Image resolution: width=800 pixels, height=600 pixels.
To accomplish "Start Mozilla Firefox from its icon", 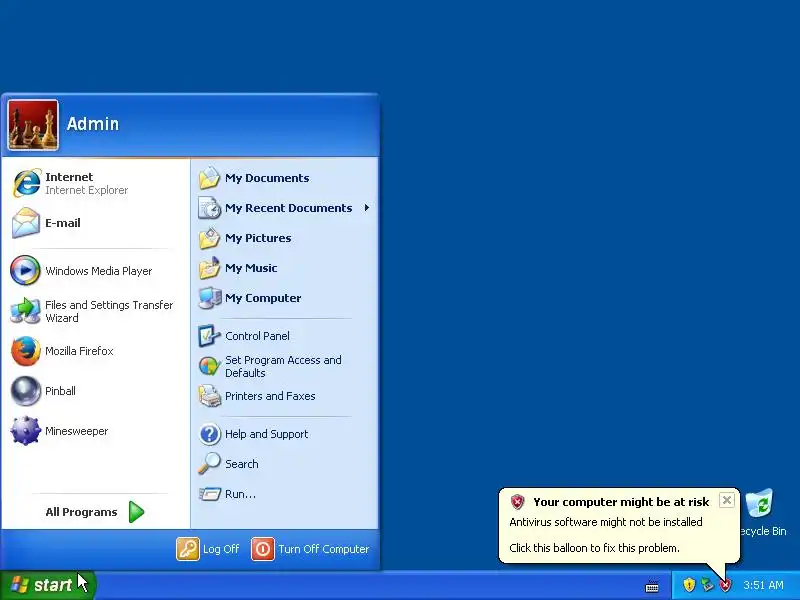I will [26, 351].
